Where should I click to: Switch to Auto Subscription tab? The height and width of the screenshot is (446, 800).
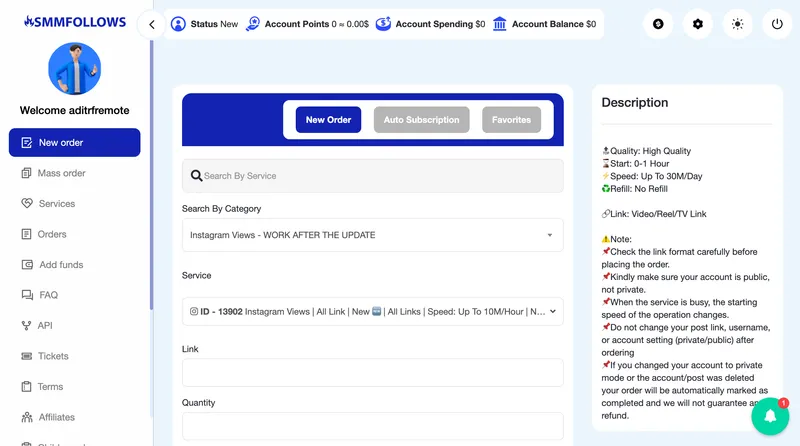[421, 120]
